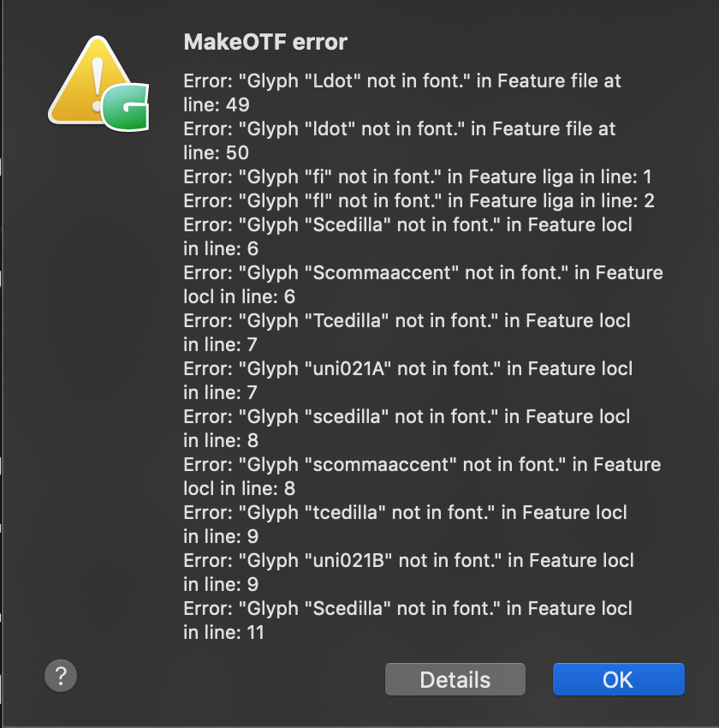
Task: Click the lowercase "scommaaccent" error message
Action: pyautogui.click(x=422, y=476)
